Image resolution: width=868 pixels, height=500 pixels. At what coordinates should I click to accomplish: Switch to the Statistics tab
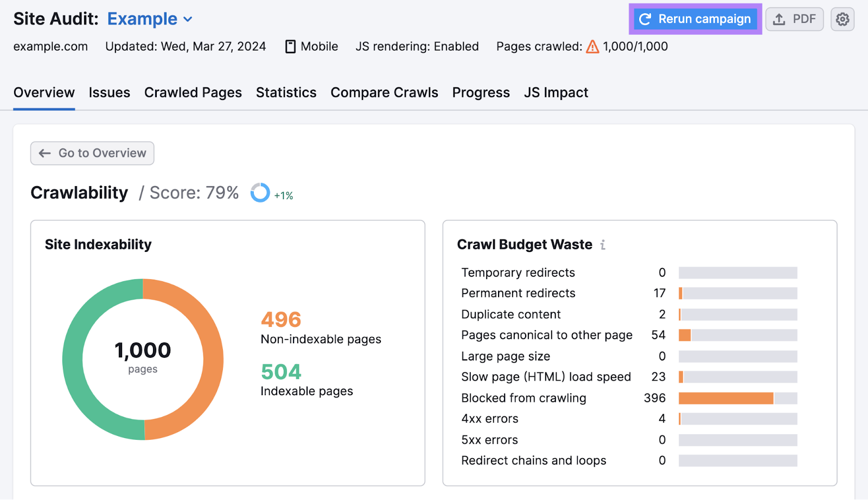286,92
